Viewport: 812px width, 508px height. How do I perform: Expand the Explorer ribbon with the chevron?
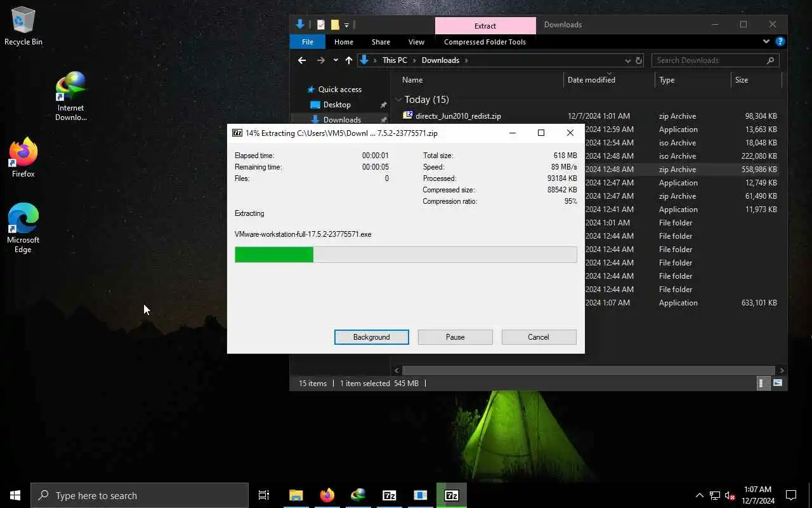766,42
